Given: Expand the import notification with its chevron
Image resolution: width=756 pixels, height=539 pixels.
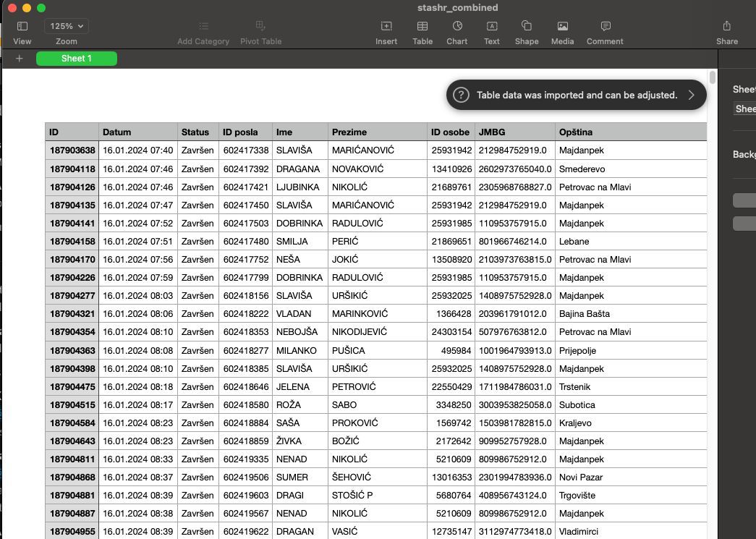Looking at the screenshot, I should coord(691,95).
